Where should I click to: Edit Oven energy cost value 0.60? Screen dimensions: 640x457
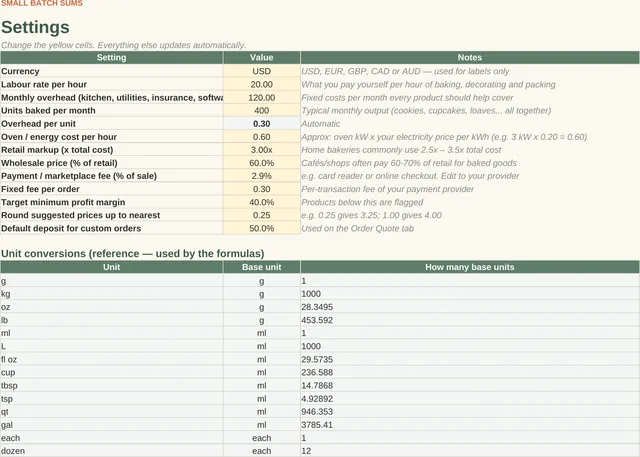tap(262, 136)
